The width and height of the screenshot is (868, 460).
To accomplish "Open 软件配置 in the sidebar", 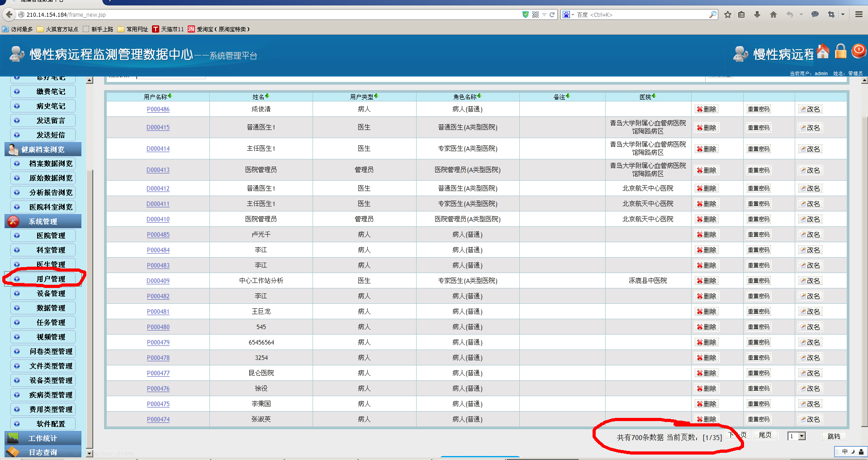I will [43, 424].
